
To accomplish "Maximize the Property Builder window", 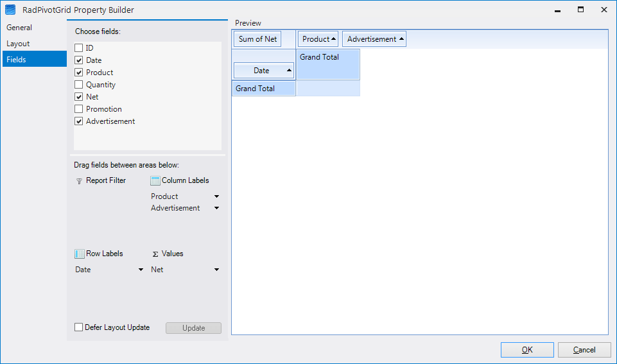I will tap(581, 10).
